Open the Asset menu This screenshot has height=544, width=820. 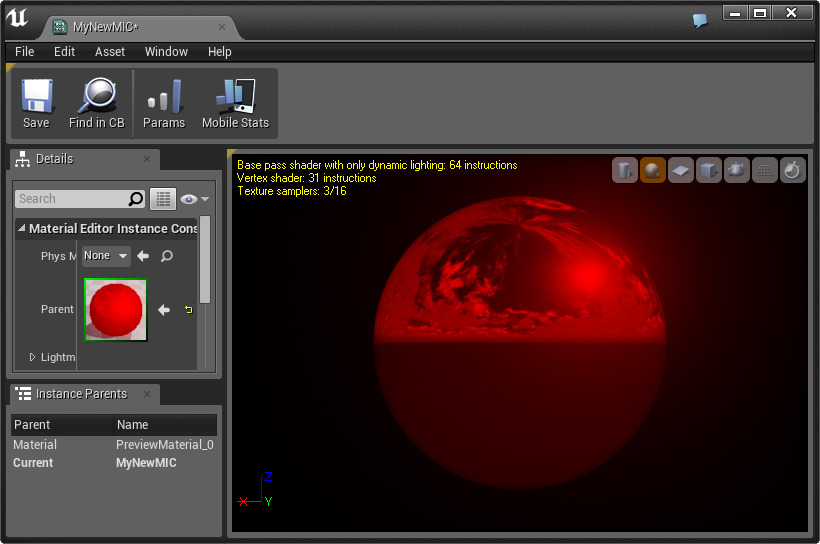pos(110,52)
